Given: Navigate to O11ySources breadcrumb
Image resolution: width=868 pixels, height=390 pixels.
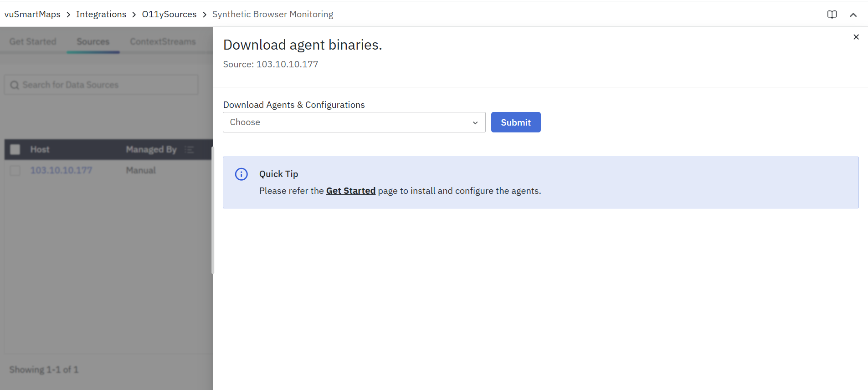Looking at the screenshot, I should coord(169,14).
